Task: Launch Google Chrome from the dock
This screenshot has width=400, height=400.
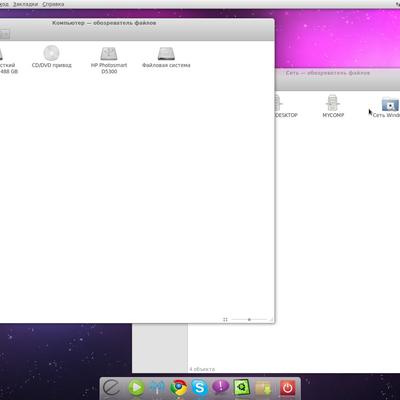Action: [x=178, y=388]
